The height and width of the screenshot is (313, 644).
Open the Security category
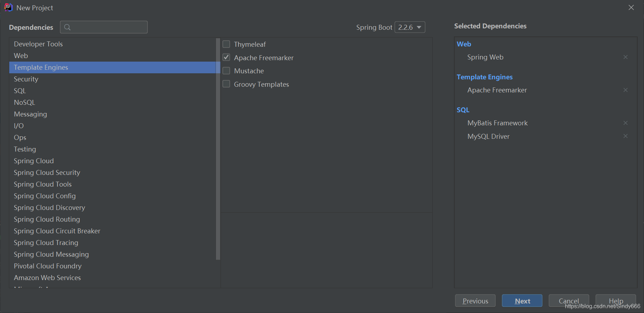pyautogui.click(x=112, y=79)
